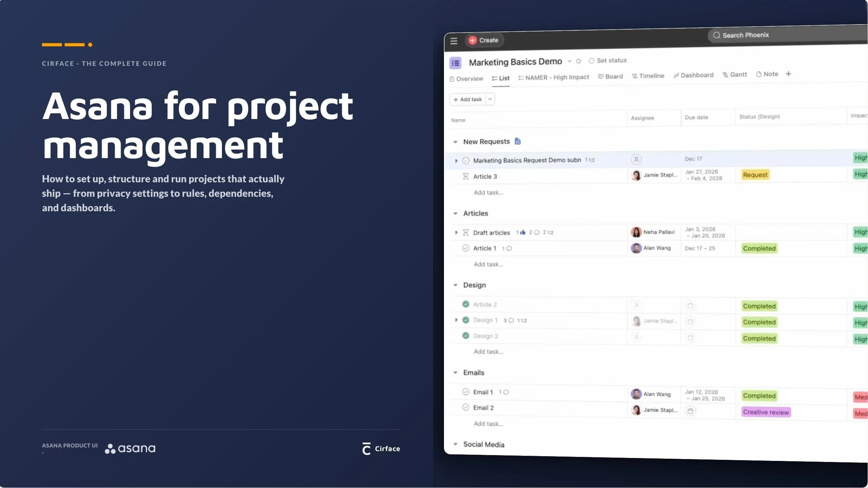Click Add task under New Requests
This screenshot has width=868, height=488.
tap(488, 192)
